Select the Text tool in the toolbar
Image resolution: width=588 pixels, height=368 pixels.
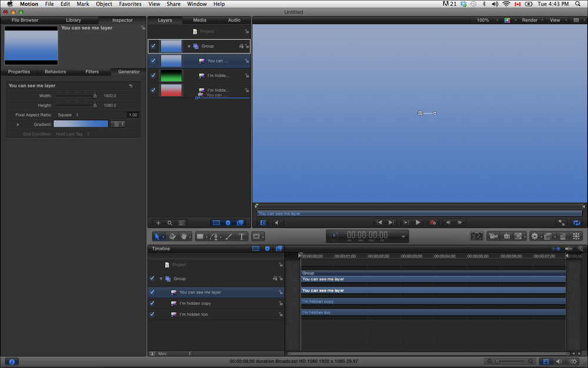coord(241,236)
